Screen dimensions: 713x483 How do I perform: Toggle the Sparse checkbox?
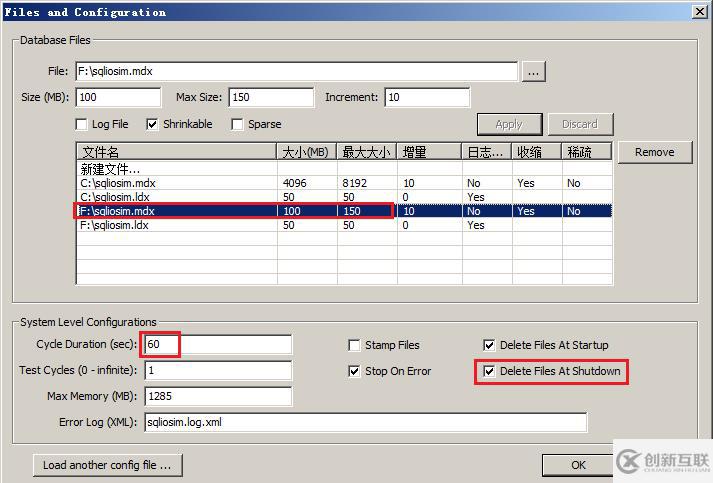(x=238, y=124)
